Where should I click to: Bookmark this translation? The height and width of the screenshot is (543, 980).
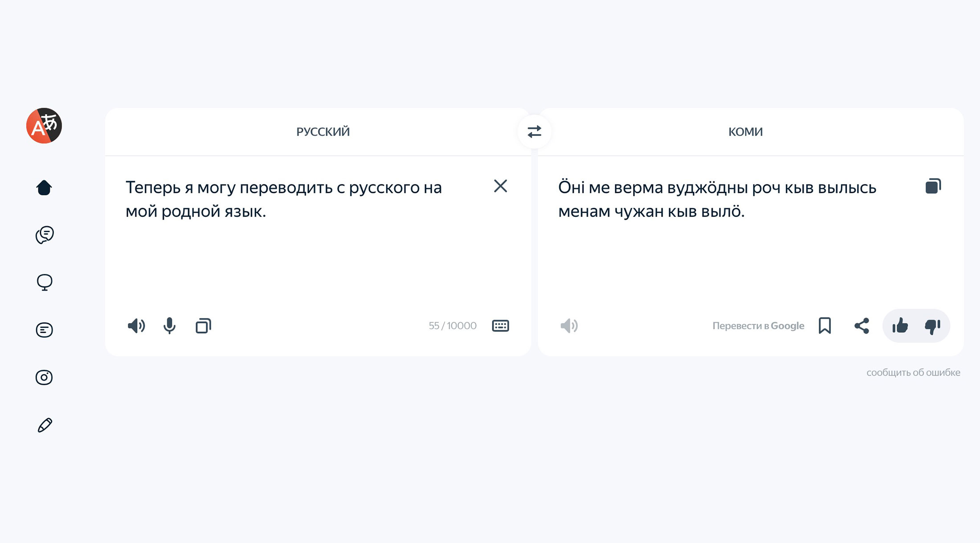tap(825, 326)
